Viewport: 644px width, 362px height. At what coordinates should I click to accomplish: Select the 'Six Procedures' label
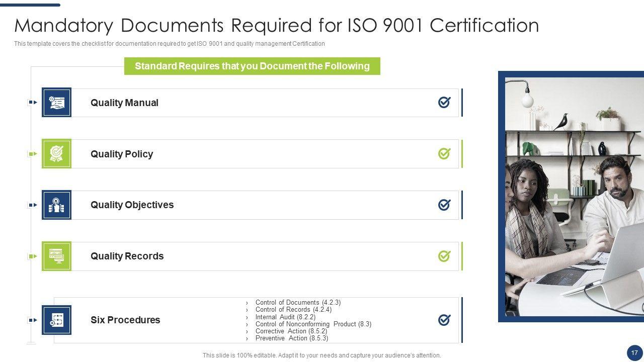point(125,320)
